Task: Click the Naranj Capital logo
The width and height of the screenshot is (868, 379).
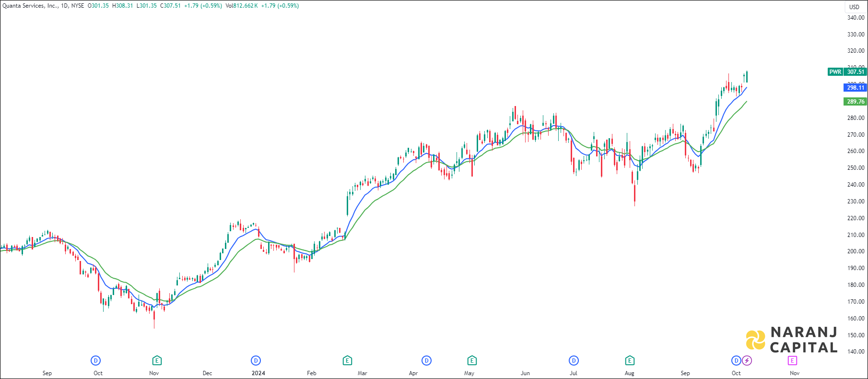Action: pos(791,340)
